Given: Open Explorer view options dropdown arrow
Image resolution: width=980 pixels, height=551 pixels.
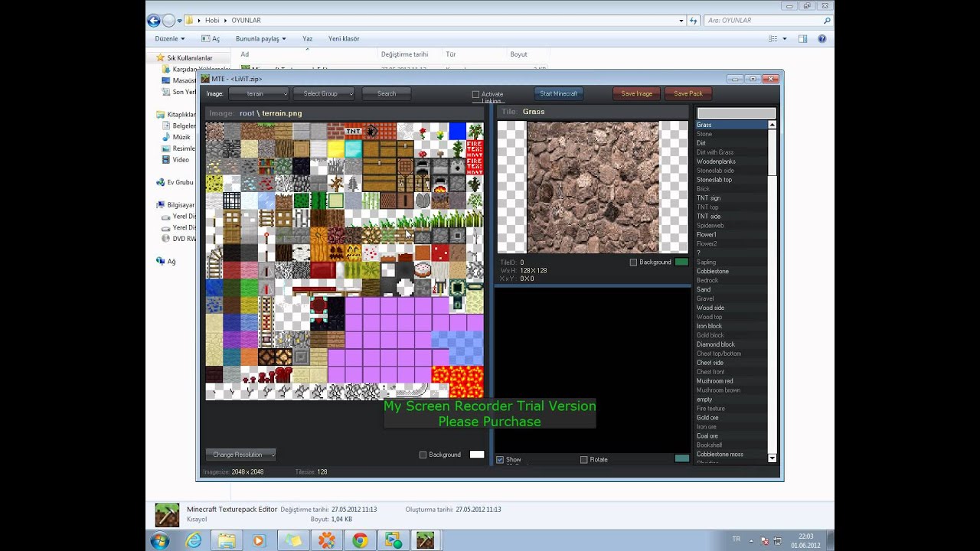Looking at the screenshot, I should (784, 38).
